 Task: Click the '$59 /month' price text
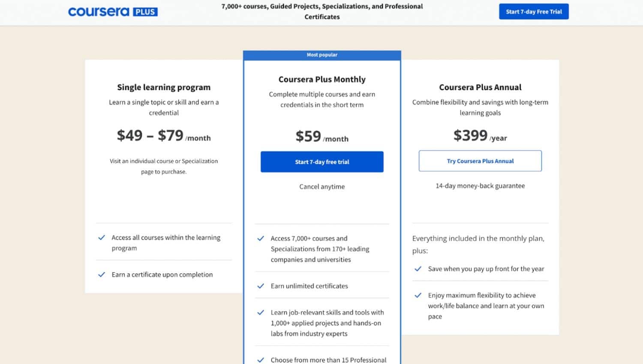click(x=321, y=137)
